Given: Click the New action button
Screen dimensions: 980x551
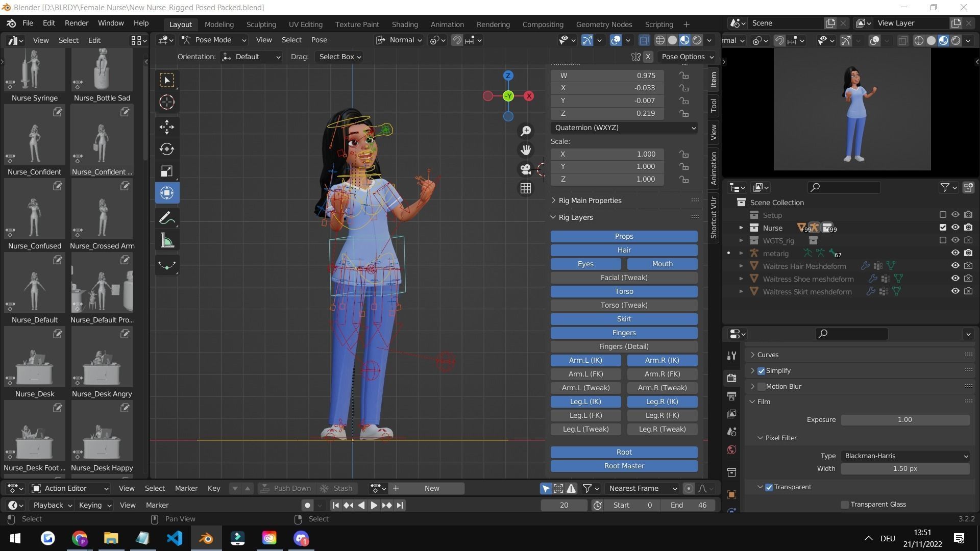Looking at the screenshot, I should 432,488.
